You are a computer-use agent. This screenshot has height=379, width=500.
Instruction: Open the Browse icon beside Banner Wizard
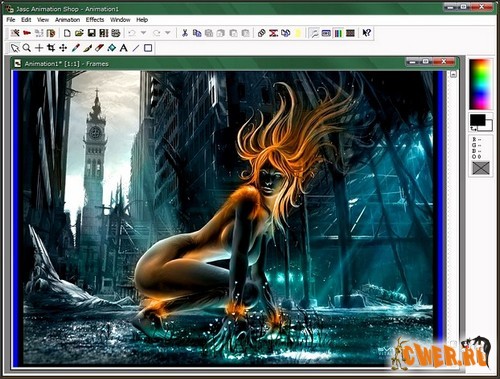tap(39, 33)
